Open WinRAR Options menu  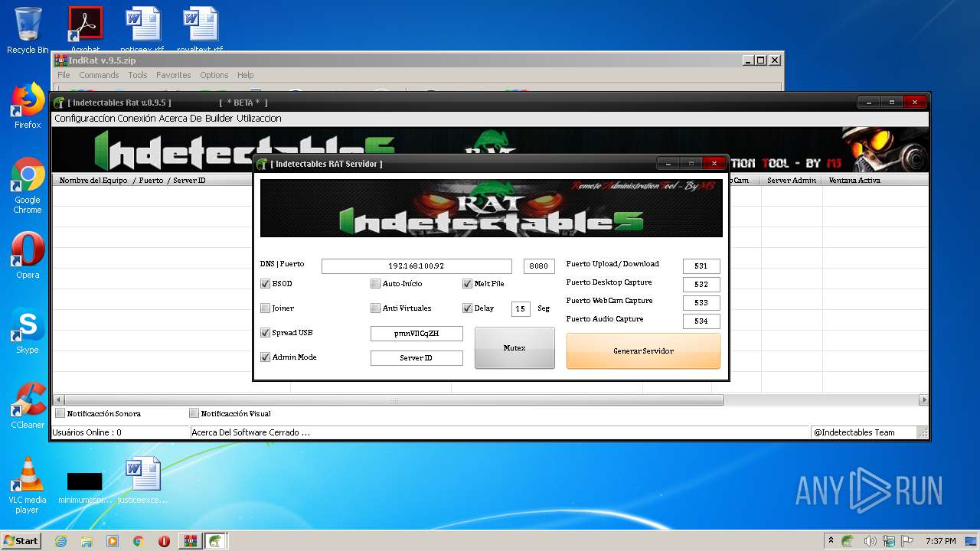pos(214,75)
